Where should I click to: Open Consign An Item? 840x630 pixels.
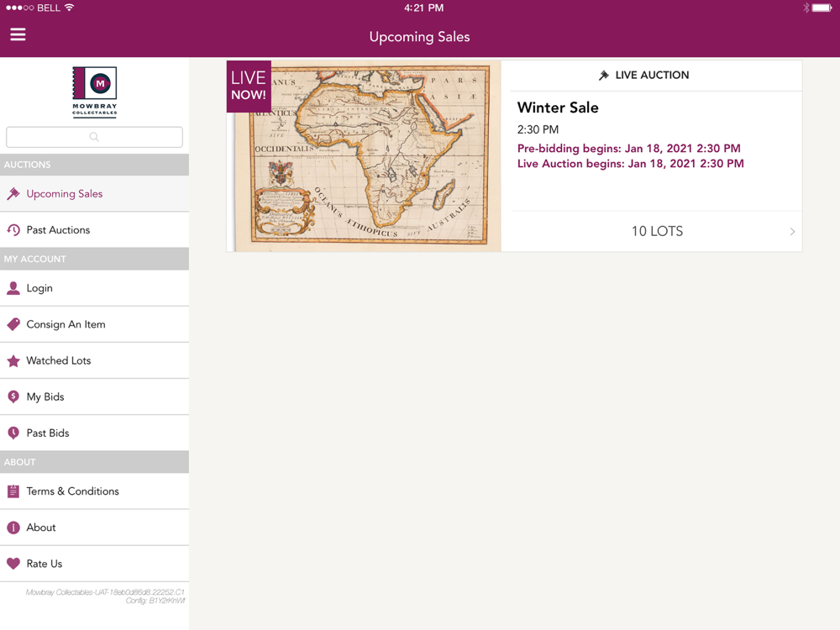(94, 324)
